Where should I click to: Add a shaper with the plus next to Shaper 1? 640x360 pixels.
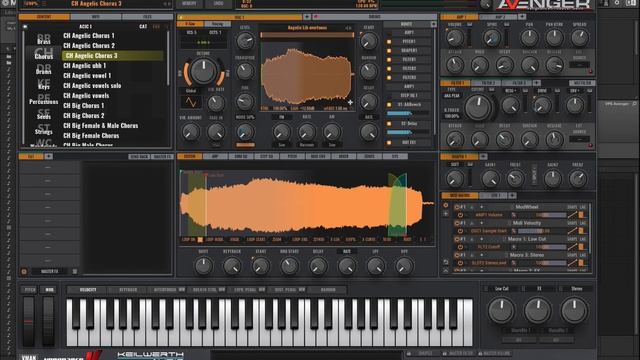tap(483, 156)
